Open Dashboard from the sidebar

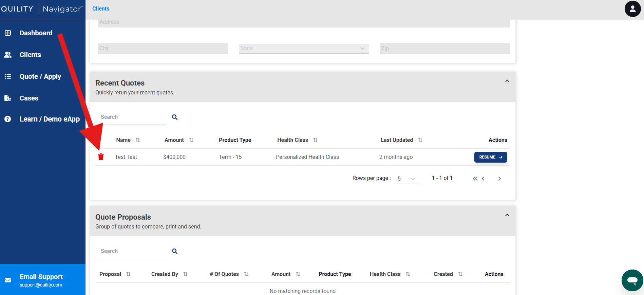point(36,33)
